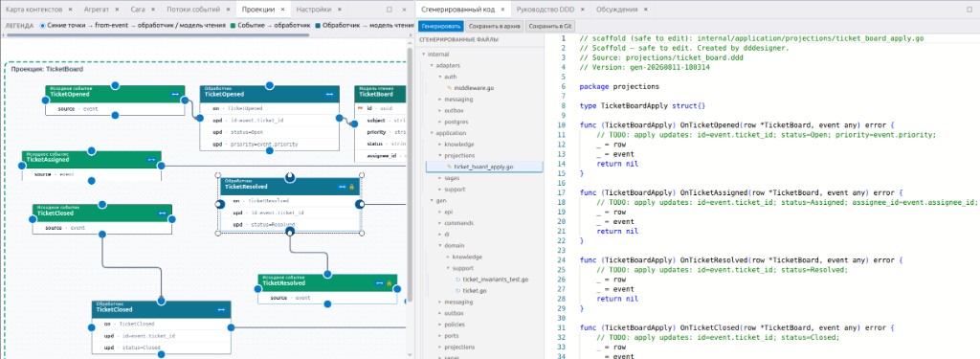Close the Потоки событий tab
The width and height of the screenshot is (980, 359).
pos(229,10)
